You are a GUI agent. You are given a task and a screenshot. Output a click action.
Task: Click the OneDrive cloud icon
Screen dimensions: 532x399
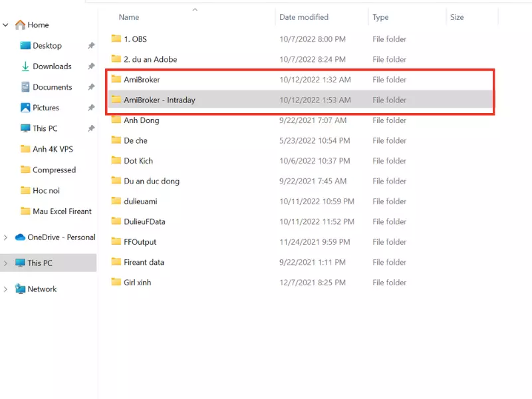tap(20, 237)
